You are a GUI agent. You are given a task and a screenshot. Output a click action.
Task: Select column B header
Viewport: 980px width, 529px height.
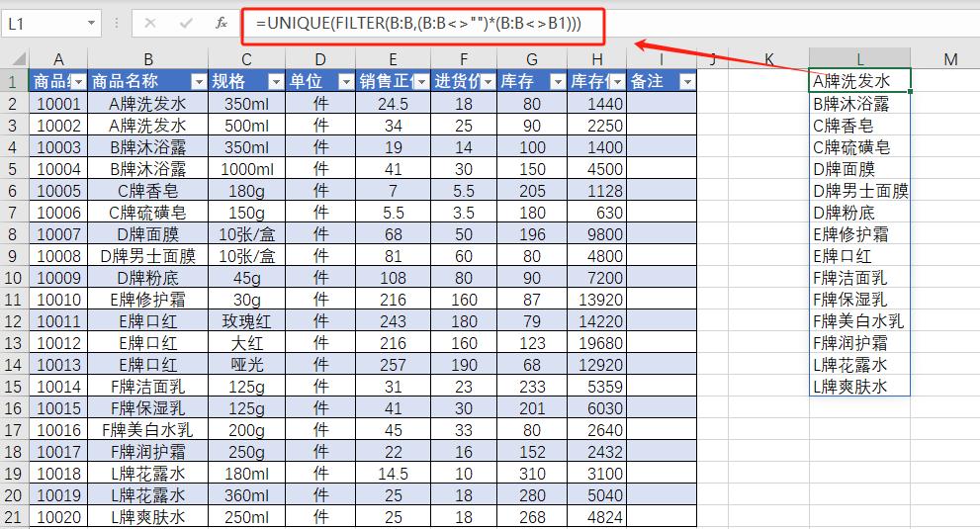coord(148,59)
